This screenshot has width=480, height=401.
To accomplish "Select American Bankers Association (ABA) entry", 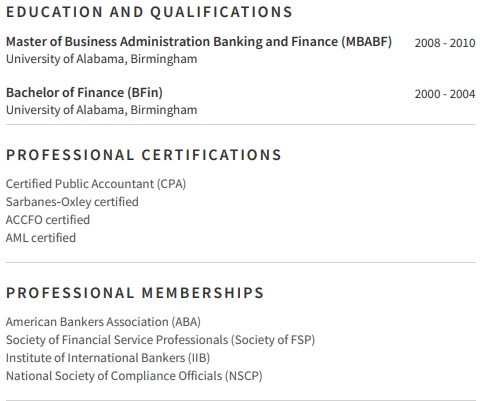I will tap(103, 322).
